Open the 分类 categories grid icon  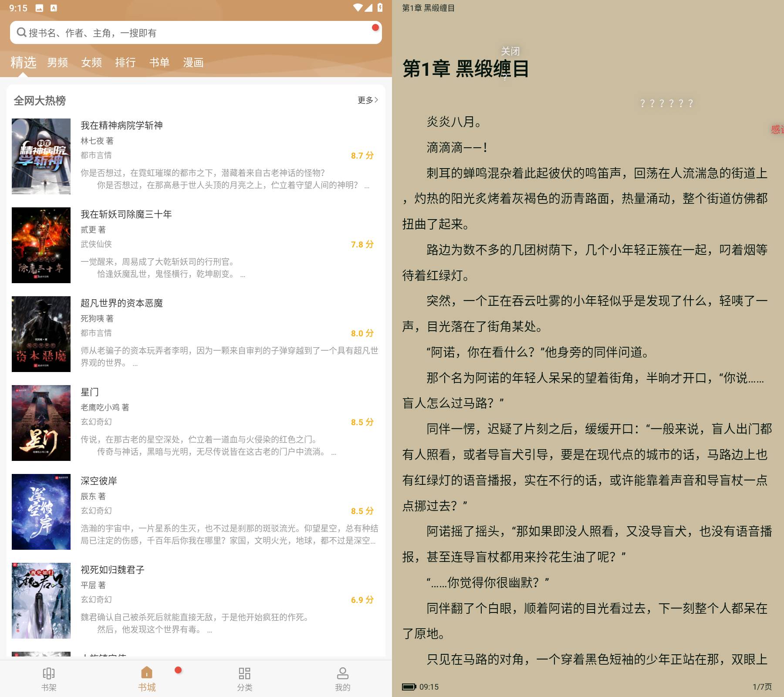pyautogui.click(x=244, y=673)
